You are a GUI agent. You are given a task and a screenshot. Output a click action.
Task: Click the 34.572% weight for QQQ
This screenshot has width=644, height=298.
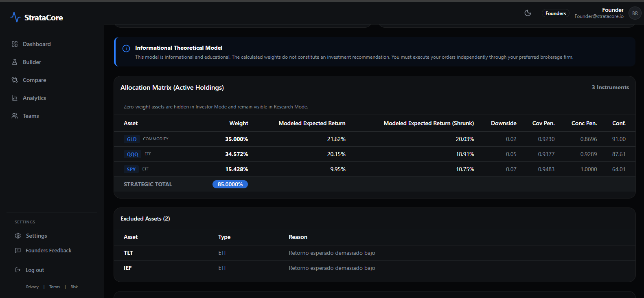[x=237, y=154]
